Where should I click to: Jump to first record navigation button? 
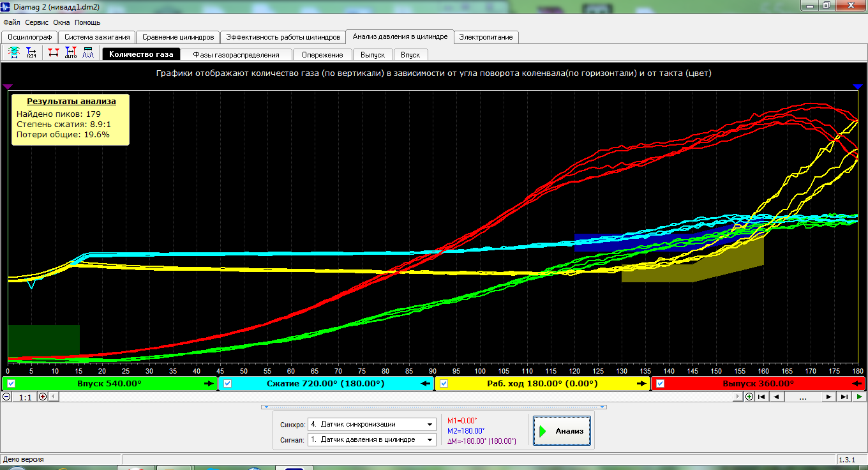(760, 397)
